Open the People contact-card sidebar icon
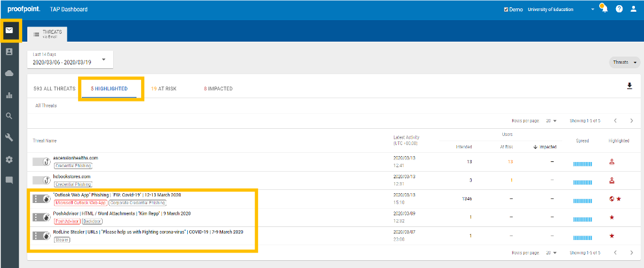 point(9,52)
